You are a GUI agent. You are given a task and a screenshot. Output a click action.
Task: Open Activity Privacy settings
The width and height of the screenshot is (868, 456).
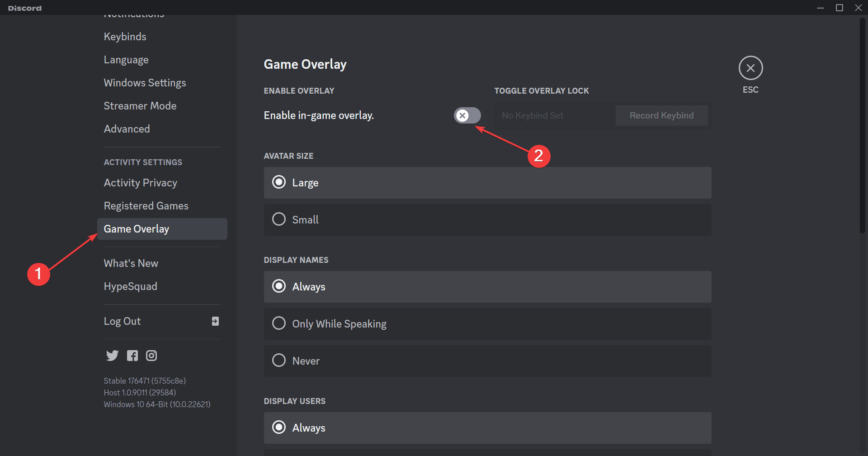[x=162, y=183]
